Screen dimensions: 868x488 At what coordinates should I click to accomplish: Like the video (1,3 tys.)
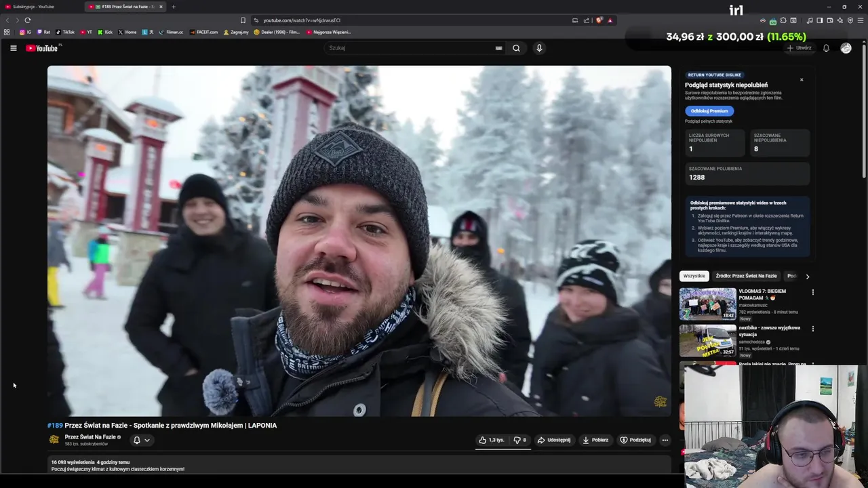click(x=492, y=440)
